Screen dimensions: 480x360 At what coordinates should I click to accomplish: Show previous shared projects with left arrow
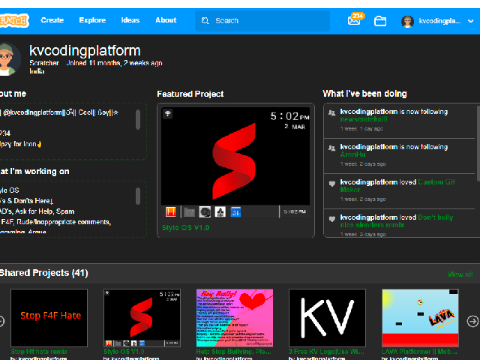[x=2, y=321]
